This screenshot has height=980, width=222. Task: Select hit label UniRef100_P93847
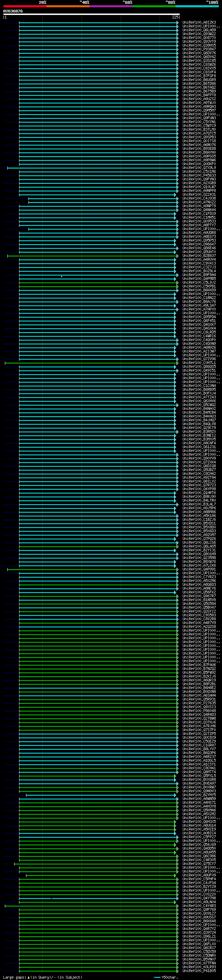pyautogui.click(x=199, y=49)
